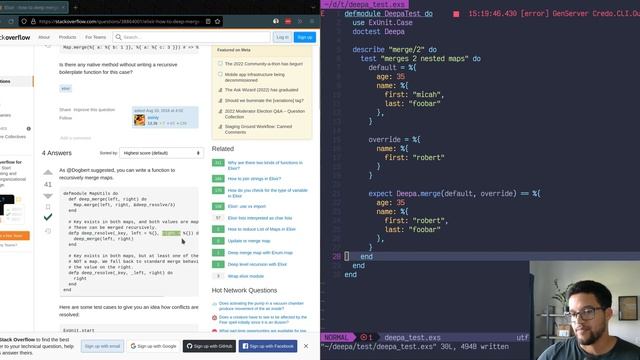Click the upvote arrow on the answer

tap(48, 173)
